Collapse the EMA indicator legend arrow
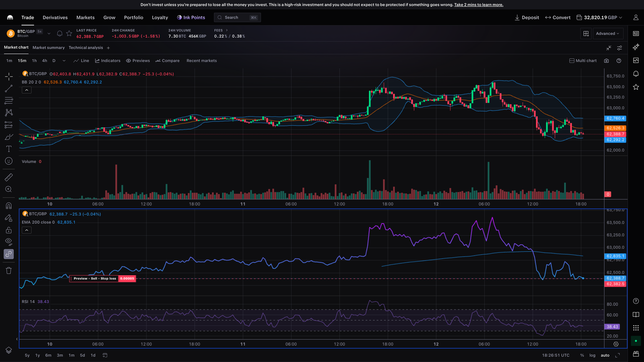644x362 pixels. point(26,230)
